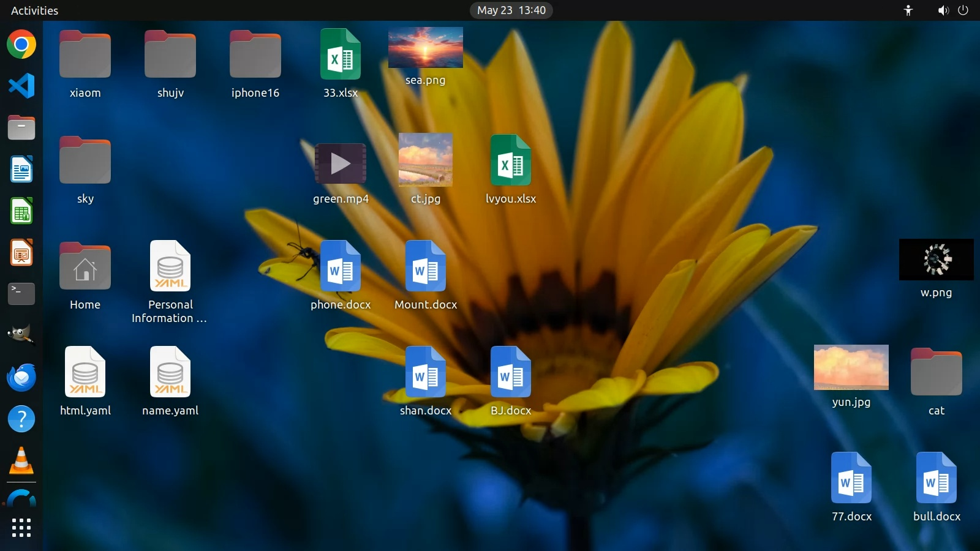980x551 pixels.
Task: Open Thunderbird mail from dock
Action: point(21,377)
